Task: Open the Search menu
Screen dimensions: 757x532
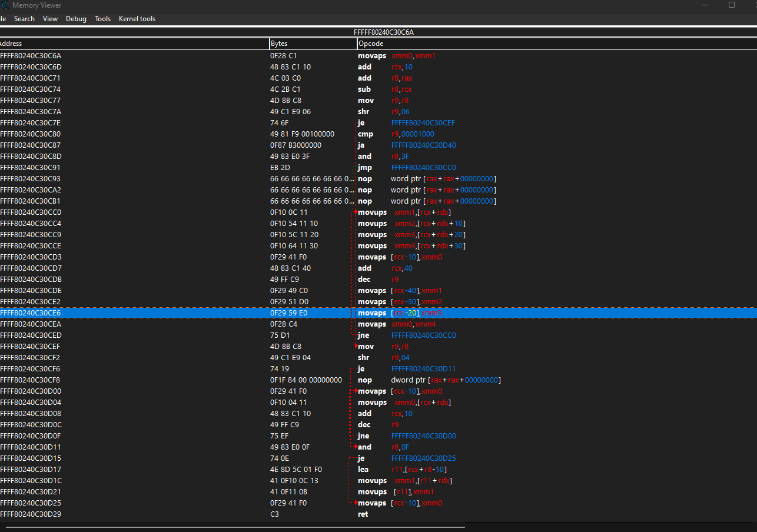Action: point(24,19)
